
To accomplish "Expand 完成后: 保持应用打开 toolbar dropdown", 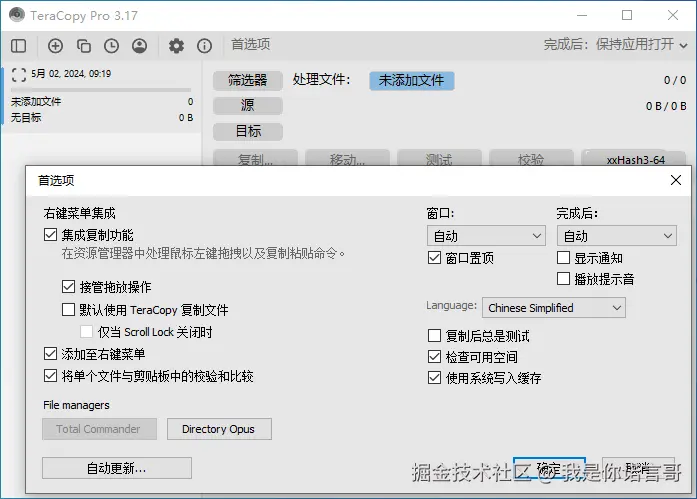I will click(615, 44).
